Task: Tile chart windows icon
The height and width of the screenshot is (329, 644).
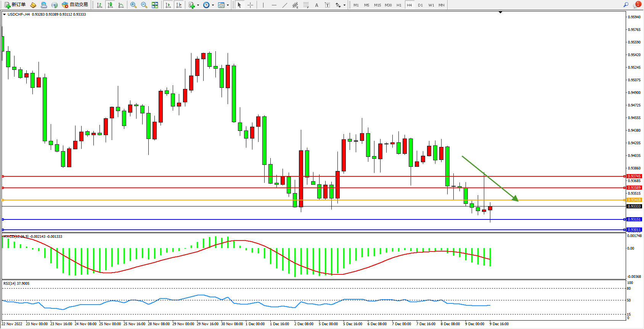Action: [x=155, y=5]
